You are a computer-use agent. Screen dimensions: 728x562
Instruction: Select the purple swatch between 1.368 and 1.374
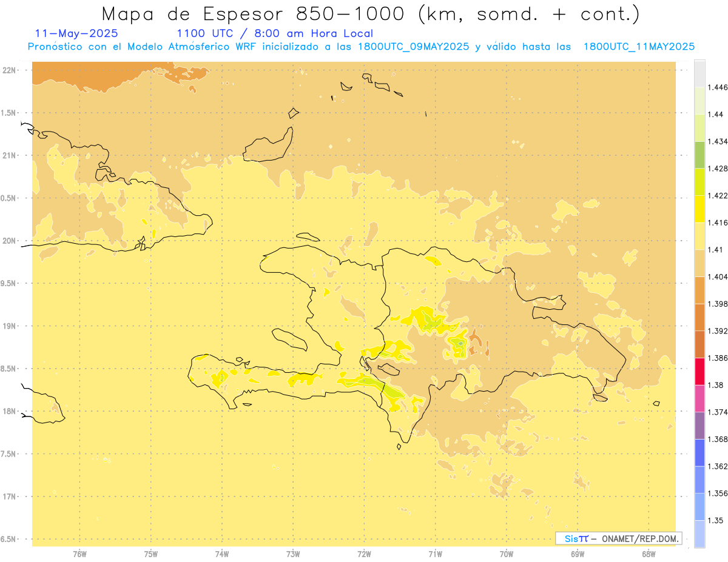[699, 426]
